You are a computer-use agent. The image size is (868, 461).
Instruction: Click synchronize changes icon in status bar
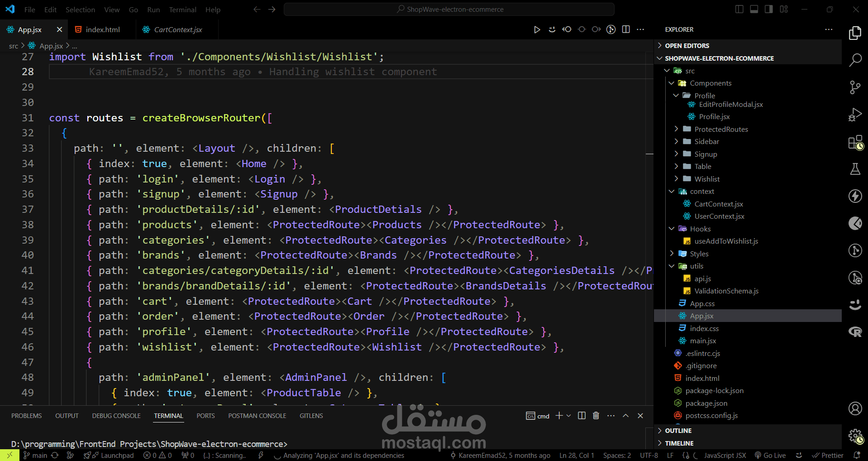55,456
